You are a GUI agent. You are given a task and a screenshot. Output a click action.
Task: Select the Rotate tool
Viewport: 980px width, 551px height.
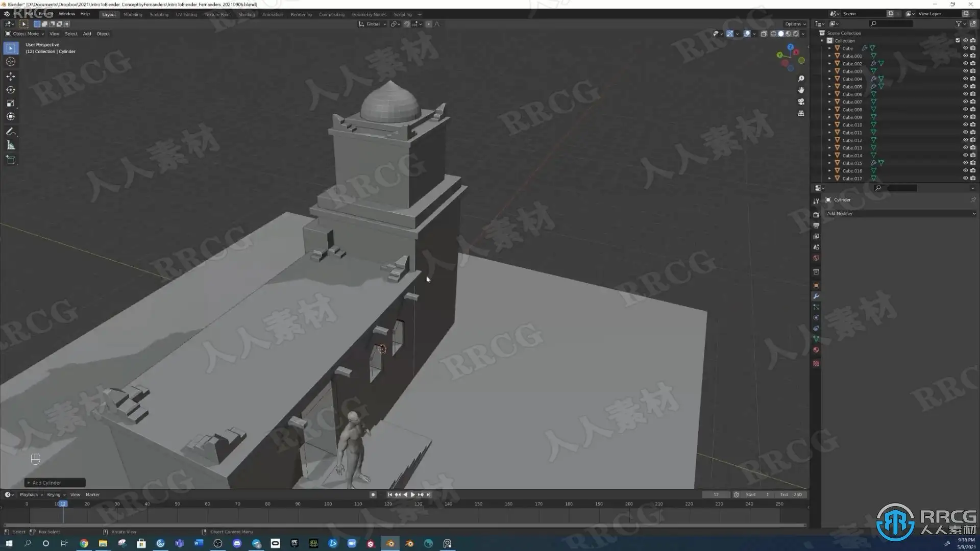click(11, 90)
